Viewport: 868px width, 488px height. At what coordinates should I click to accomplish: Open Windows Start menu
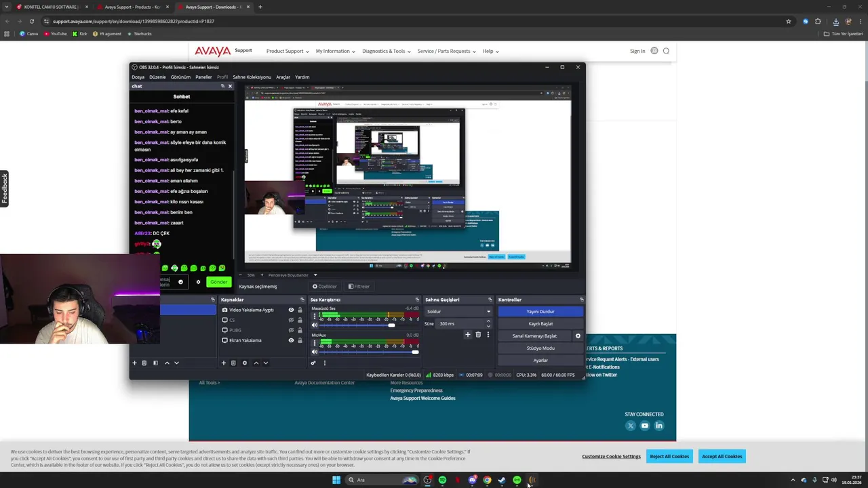336,480
